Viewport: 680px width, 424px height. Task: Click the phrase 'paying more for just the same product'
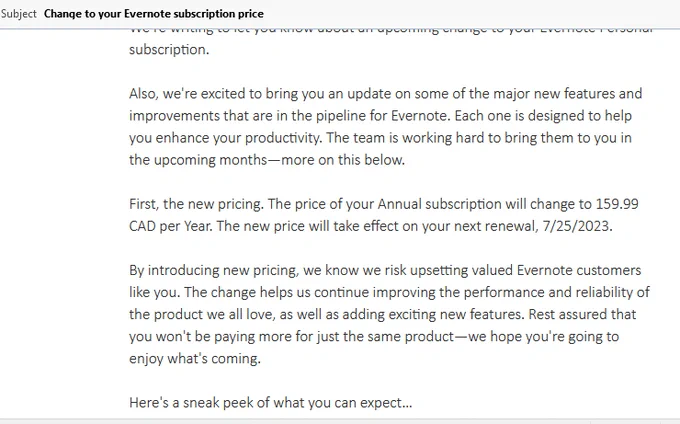pyautogui.click(x=334, y=336)
